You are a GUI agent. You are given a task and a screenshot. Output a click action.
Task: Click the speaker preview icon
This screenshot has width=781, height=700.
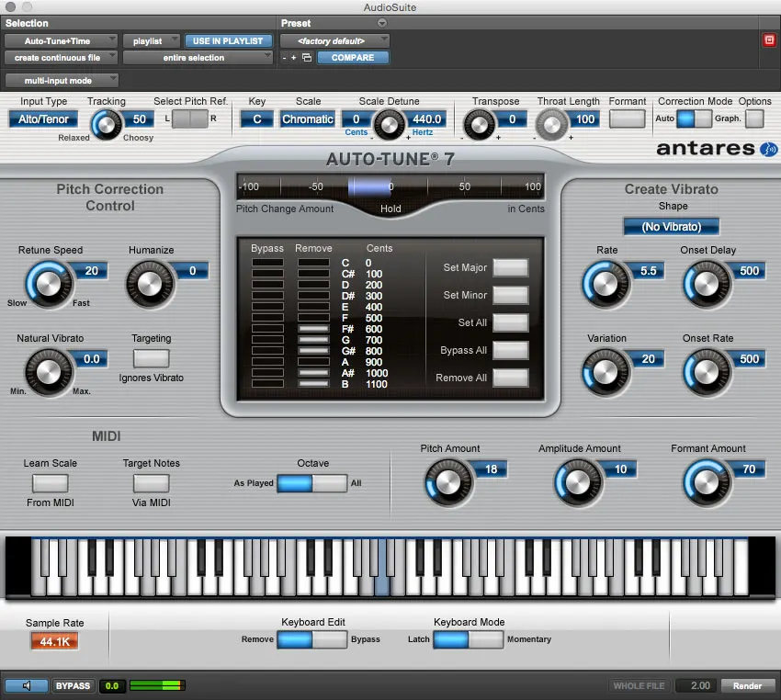(x=27, y=685)
